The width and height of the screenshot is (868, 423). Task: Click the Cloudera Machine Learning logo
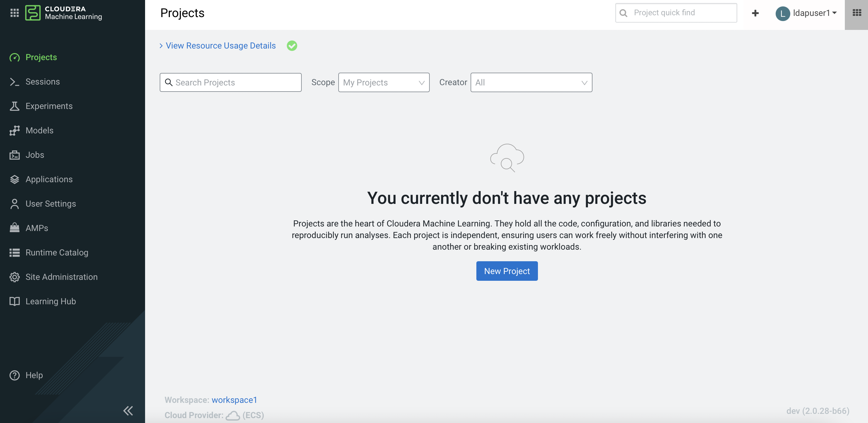(x=64, y=13)
